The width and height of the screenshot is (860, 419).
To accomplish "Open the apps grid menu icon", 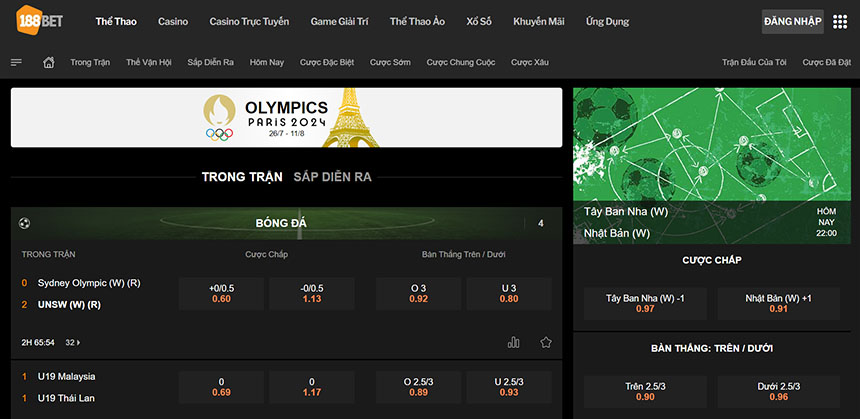I will (840, 21).
